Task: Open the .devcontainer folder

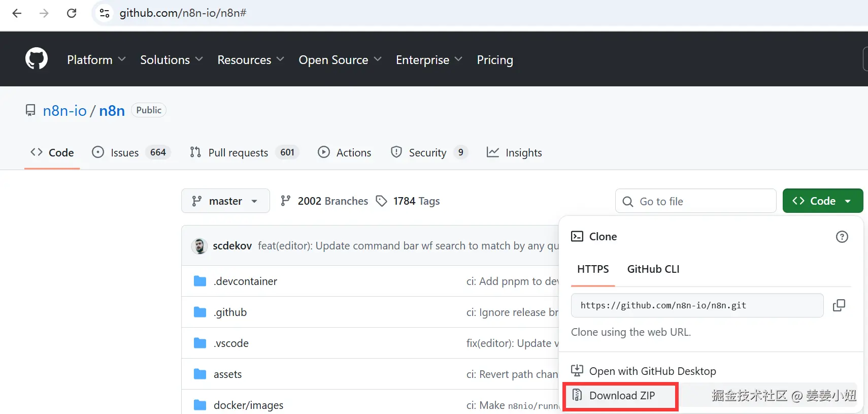Action: 245,281
